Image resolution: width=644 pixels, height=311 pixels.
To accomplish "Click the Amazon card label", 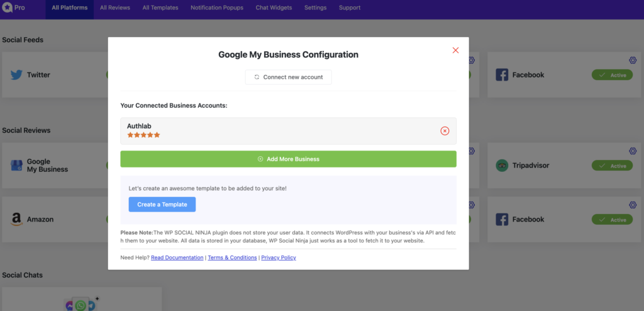I will [40, 219].
